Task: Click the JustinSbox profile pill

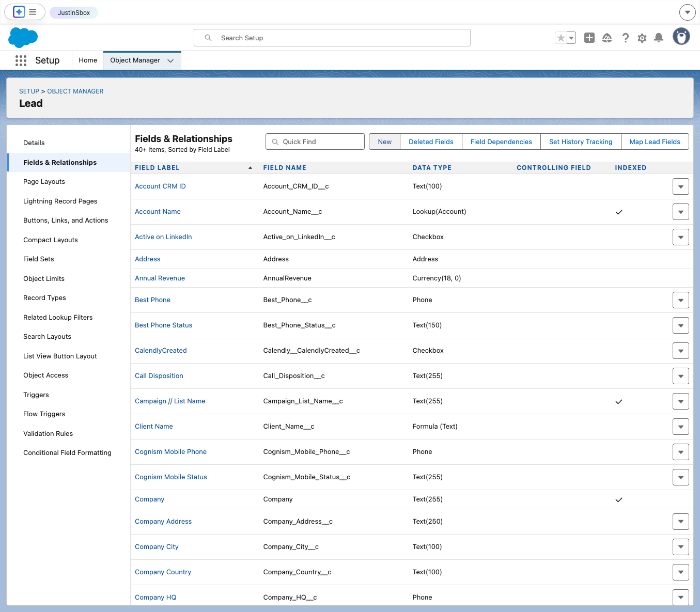Action: pos(74,12)
